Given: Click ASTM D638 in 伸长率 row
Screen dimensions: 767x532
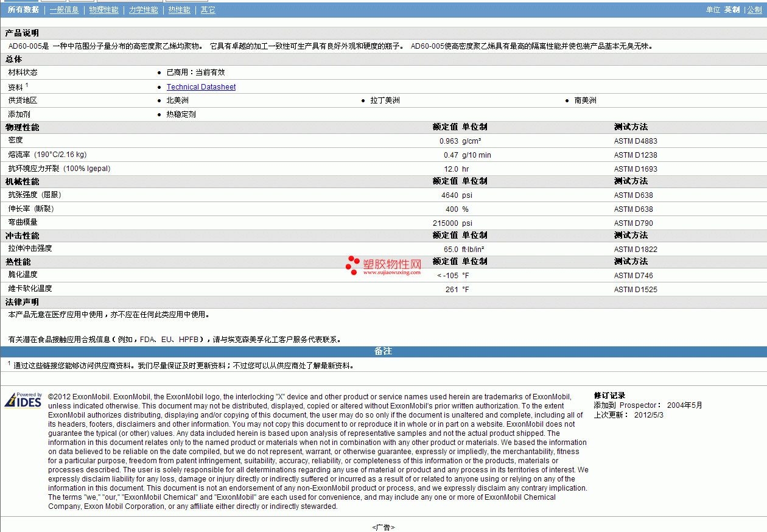Looking at the screenshot, I should click(633, 209).
